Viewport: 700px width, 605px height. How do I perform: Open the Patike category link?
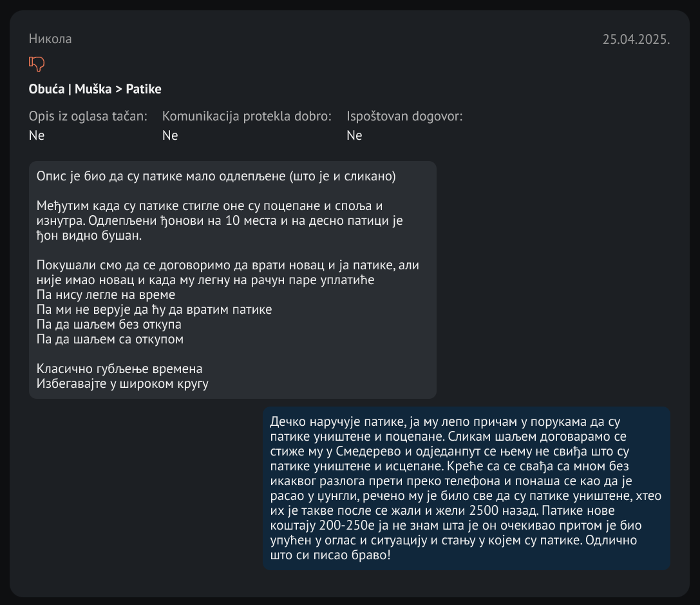tap(144, 89)
